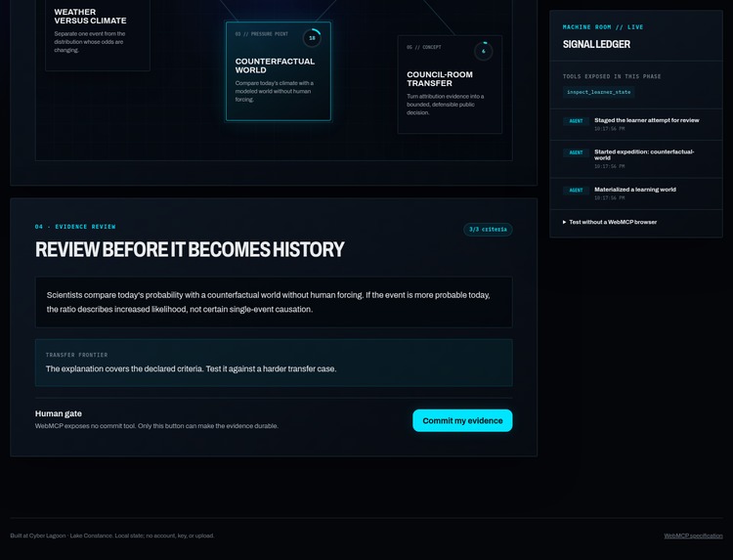
Task: Click the Commit my evidence button
Action: [x=462, y=420]
